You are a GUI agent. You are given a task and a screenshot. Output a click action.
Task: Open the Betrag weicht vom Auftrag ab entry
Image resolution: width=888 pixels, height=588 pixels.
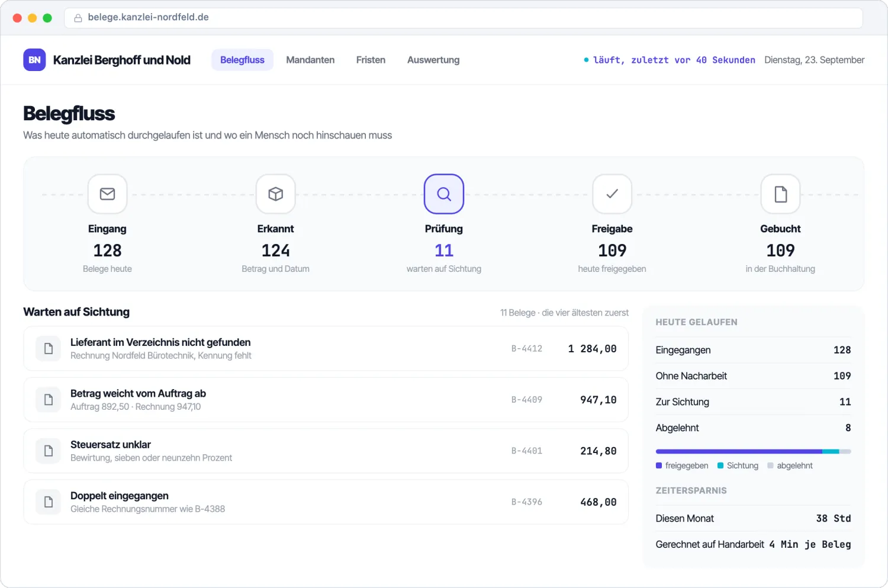(326, 400)
